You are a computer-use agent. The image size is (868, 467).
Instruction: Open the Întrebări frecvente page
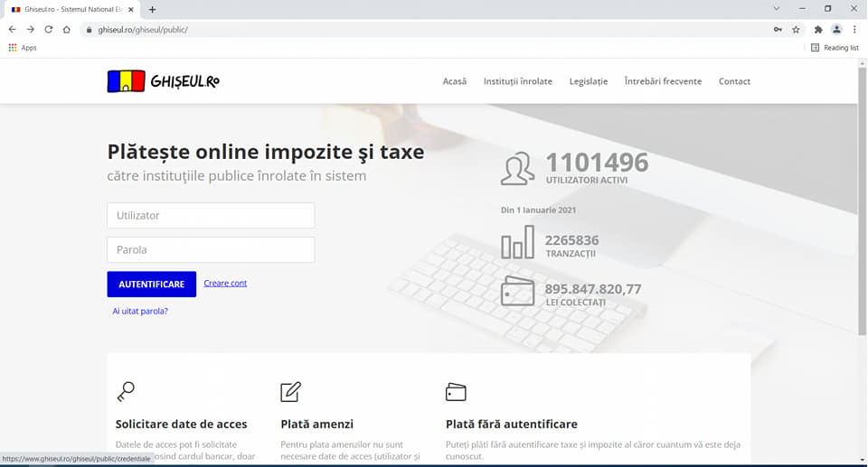coord(663,81)
